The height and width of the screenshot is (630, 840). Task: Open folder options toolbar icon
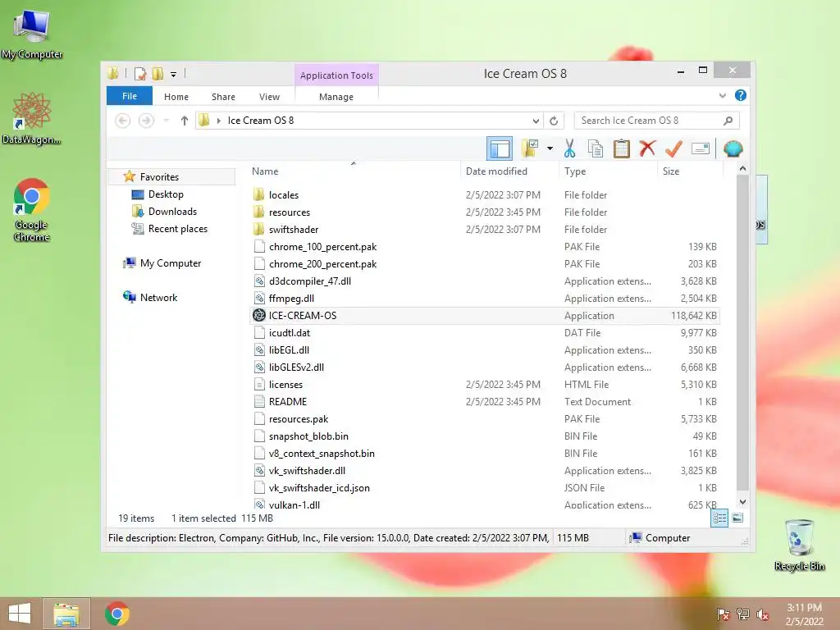(x=530, y=148)
